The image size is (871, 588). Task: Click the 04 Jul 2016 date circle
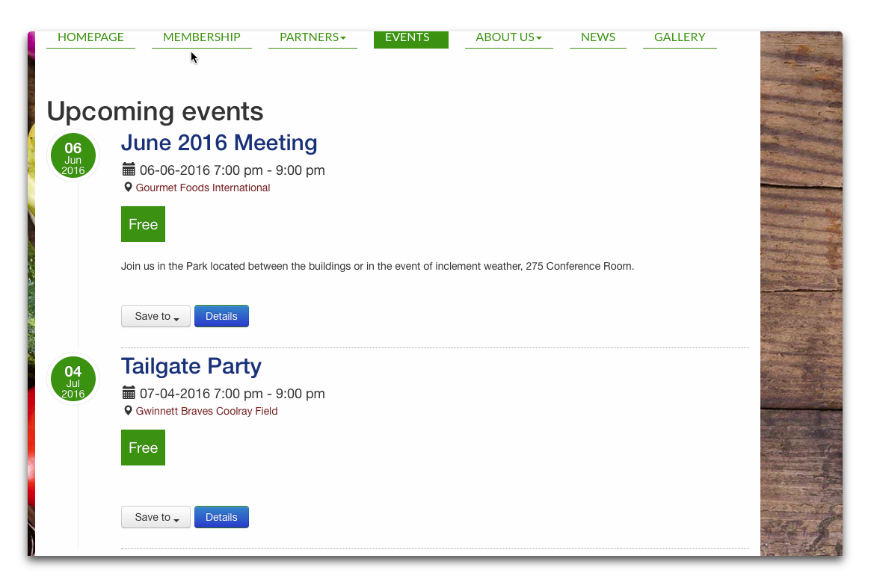pos(73,380)
